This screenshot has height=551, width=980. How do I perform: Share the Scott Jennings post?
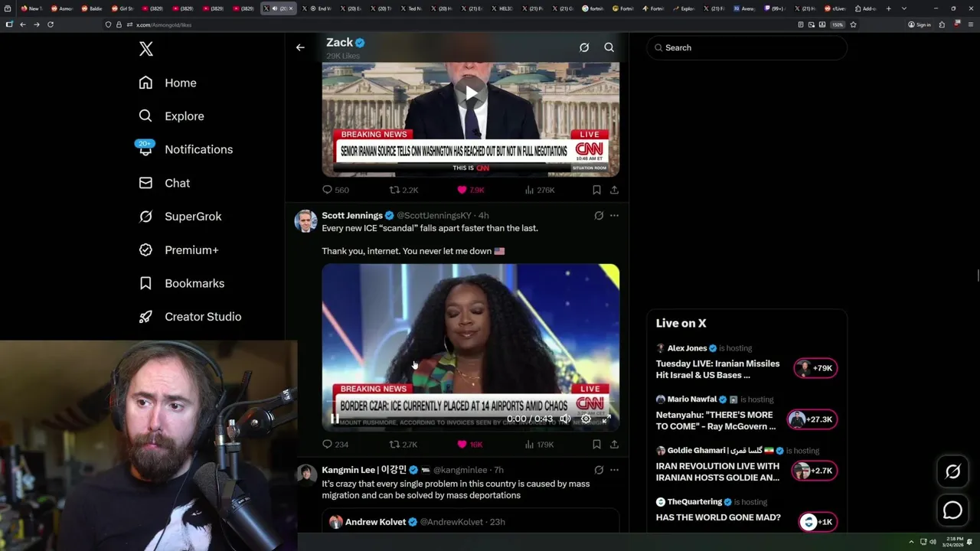(x=614, y=444)
